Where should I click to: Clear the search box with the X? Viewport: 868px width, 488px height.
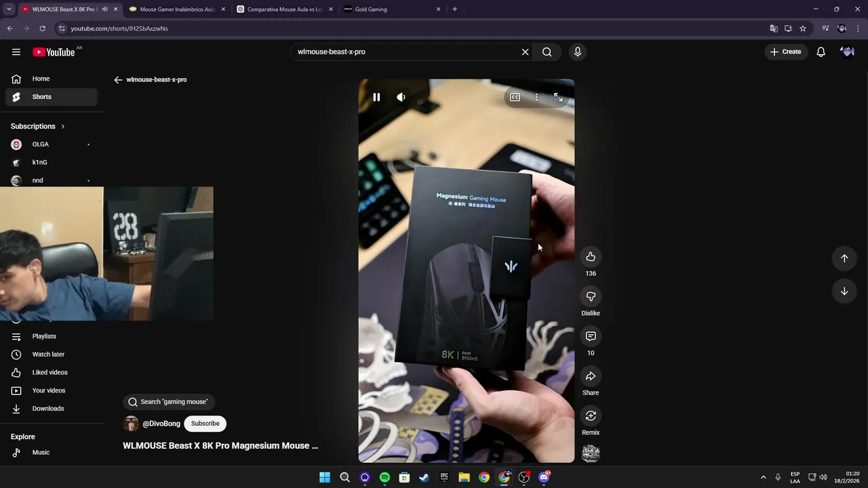tap(525, 52)
